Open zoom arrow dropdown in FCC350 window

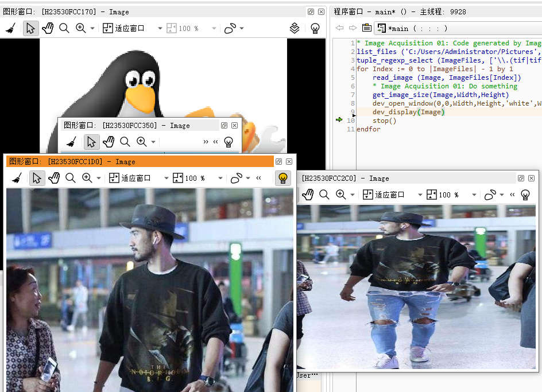(x=153, y=142)
